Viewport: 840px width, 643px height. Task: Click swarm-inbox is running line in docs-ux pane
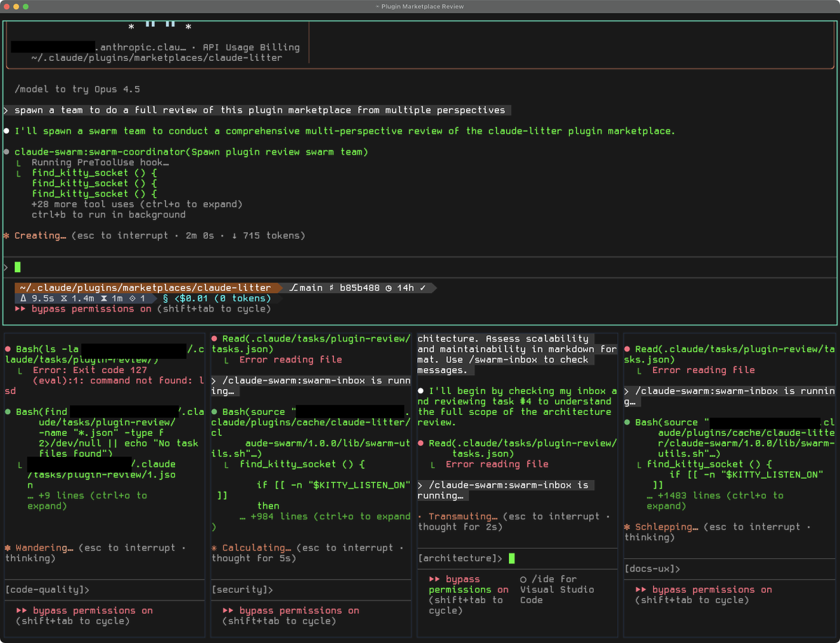pos(729,397)
